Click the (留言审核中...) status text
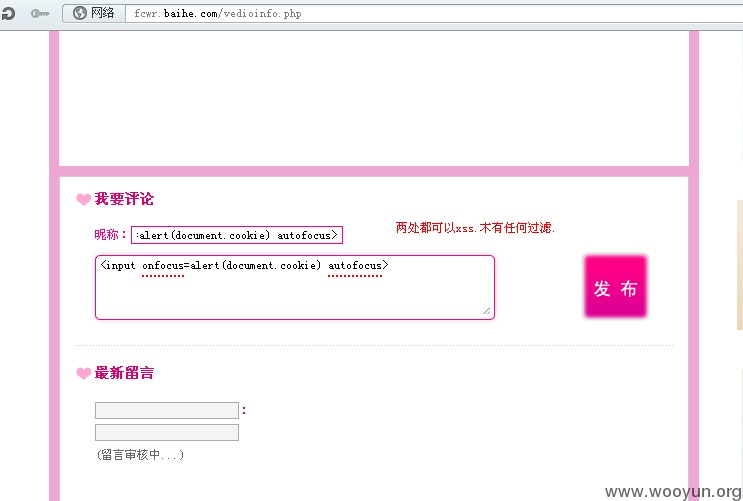This screenshot has width=743, height=501. [x=140, y=455]
